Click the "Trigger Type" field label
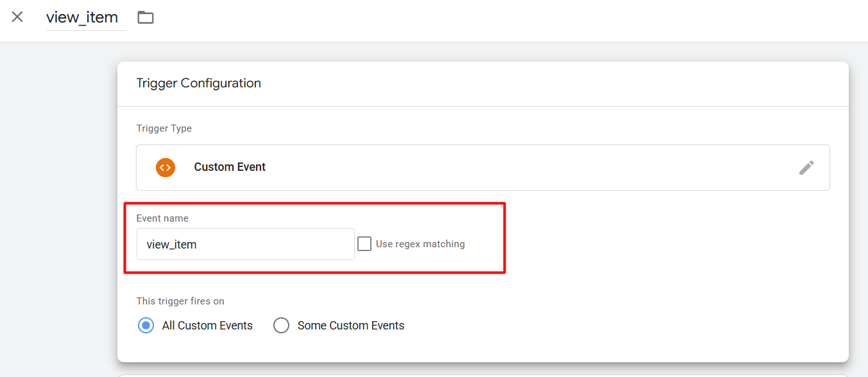868x377 pixels. [x=164, y=128]
